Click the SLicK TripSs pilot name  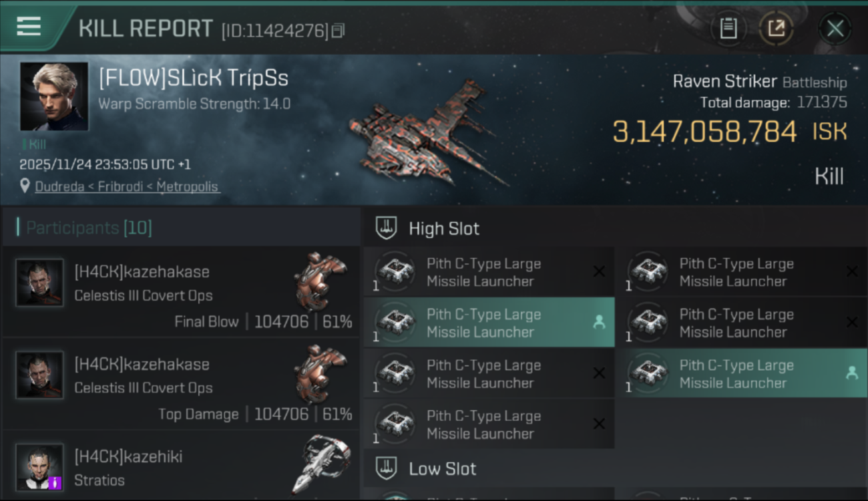coord(194,78)
